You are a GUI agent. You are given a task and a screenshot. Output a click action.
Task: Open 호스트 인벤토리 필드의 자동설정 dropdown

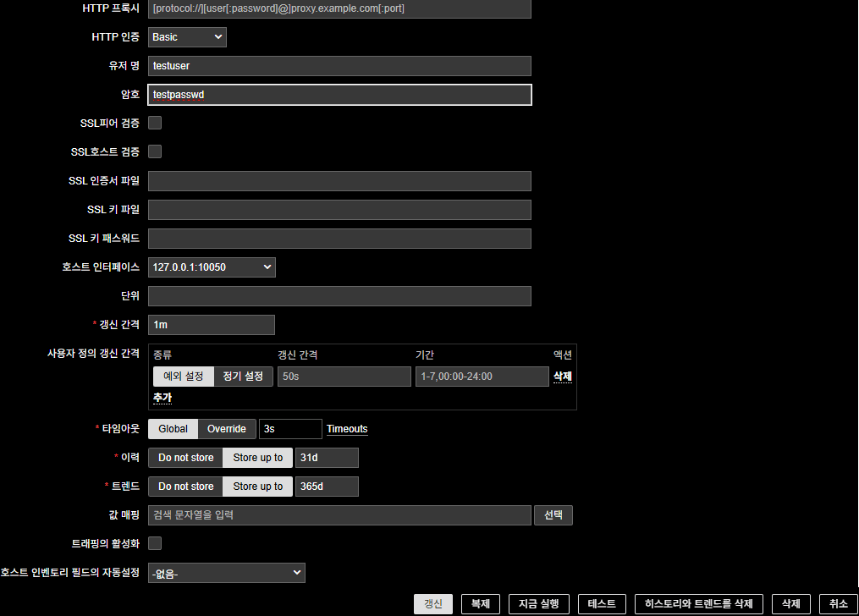pyautogui.click(x=226, y=574)
